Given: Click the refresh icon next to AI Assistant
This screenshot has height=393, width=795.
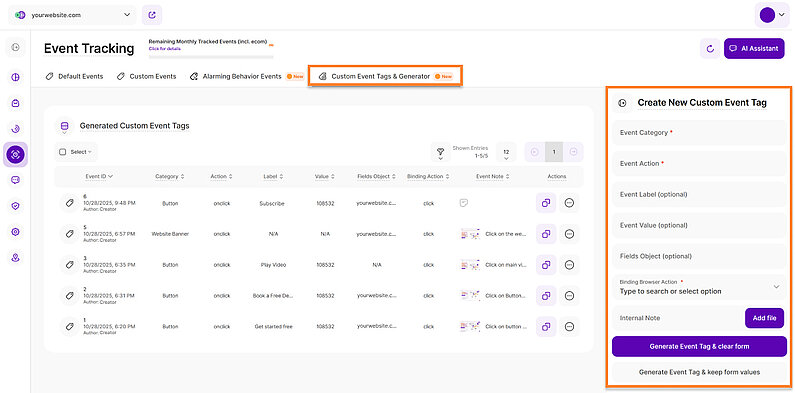Looking at the screenshot, I should point(710,49).
